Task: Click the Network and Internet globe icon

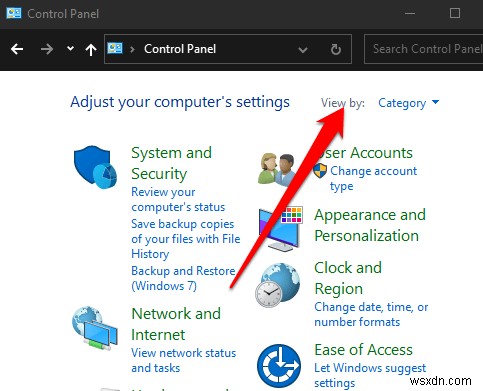Action: [95, 328]
